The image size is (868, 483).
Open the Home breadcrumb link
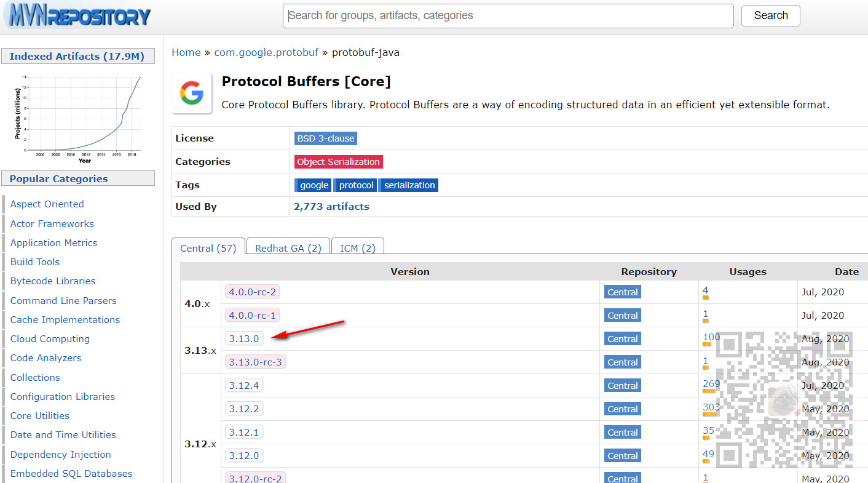click(x=186, y=52)
